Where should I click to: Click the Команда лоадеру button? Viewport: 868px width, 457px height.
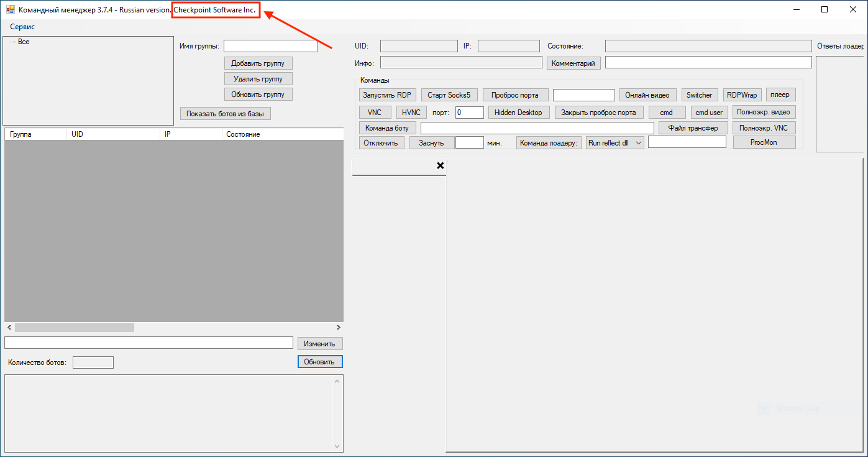click(549, 142)
